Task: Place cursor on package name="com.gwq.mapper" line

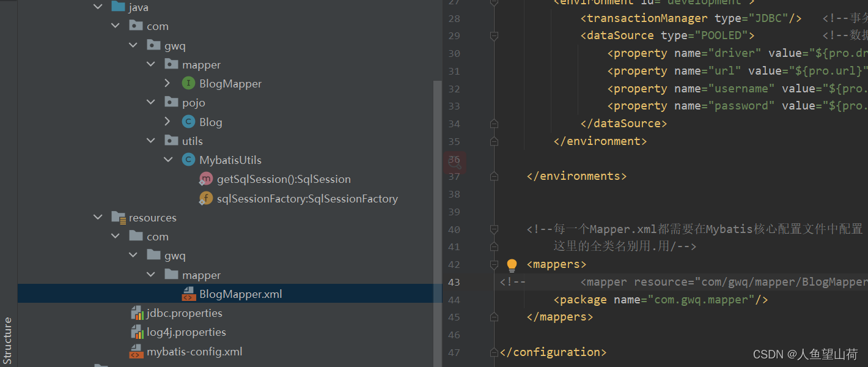Action: point(660,300)
